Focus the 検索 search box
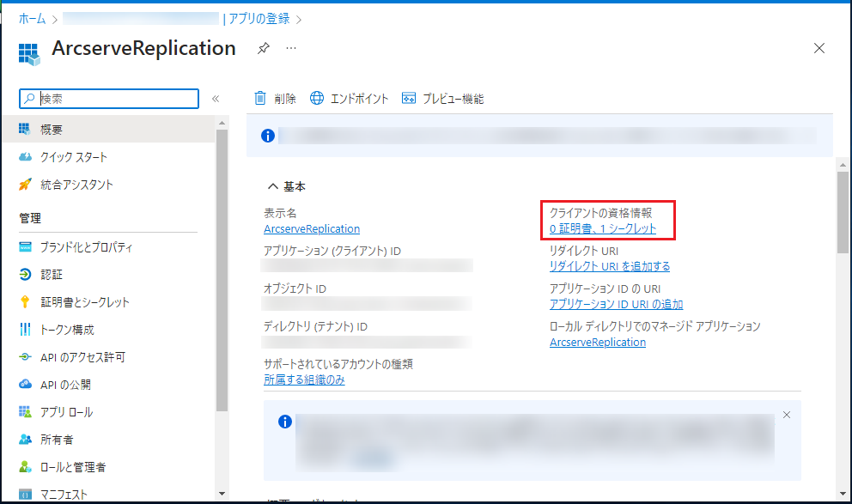Screen dimensions: 852x504 click(x=109, y=99)
